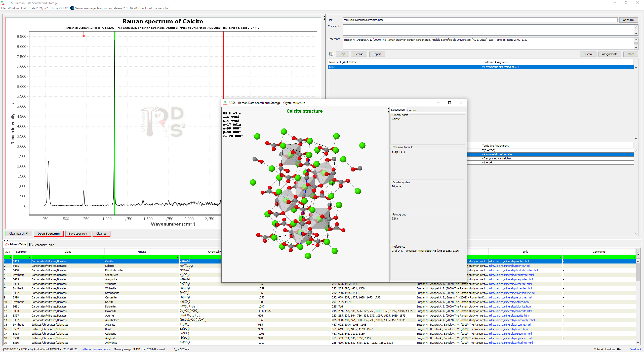Viewport: 644px width, 352px height.
Task: Click the Help button in info panel
Action: (x=342, y=54)
